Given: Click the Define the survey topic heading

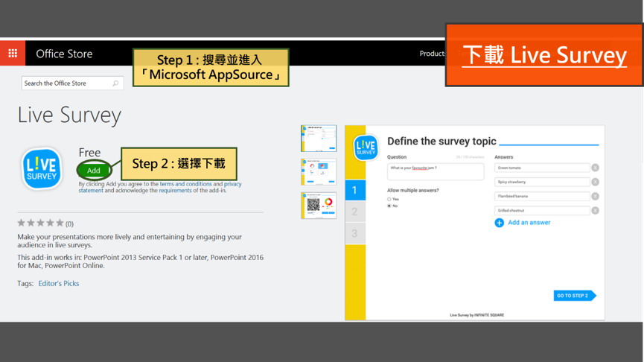Looking at the screenshot, I should pyautogui.click(x=442, y=142).
